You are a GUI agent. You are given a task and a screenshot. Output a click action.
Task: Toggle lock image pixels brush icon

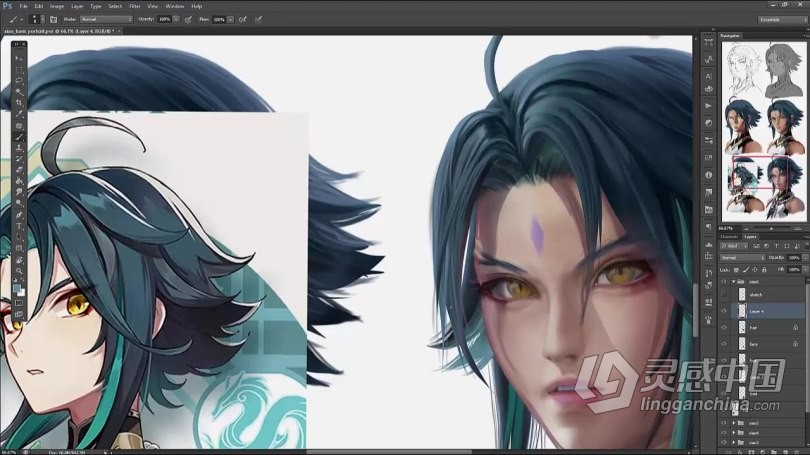(745, 270)
